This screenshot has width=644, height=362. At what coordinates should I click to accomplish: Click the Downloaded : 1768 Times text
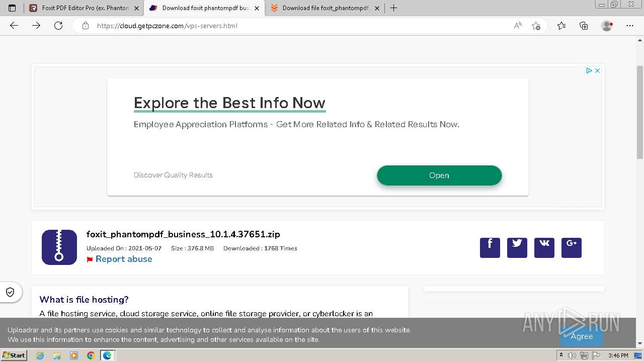tap(260, 248)
